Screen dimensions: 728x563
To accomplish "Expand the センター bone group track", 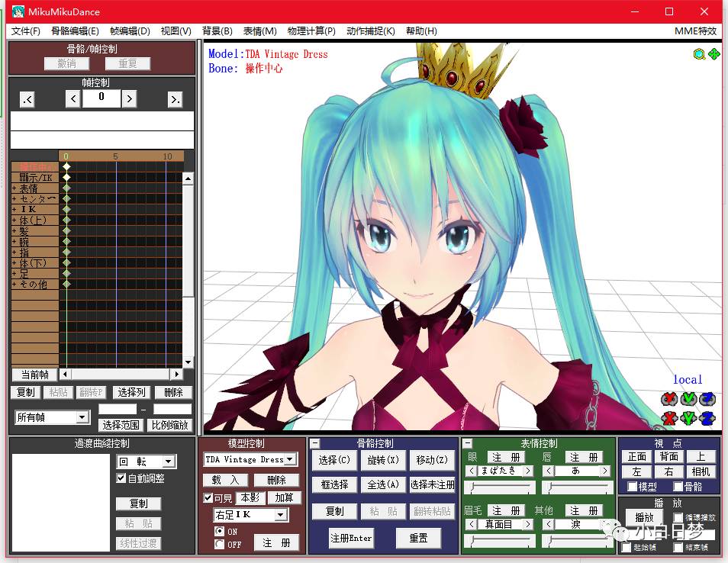I will click(x=14, y=198).
